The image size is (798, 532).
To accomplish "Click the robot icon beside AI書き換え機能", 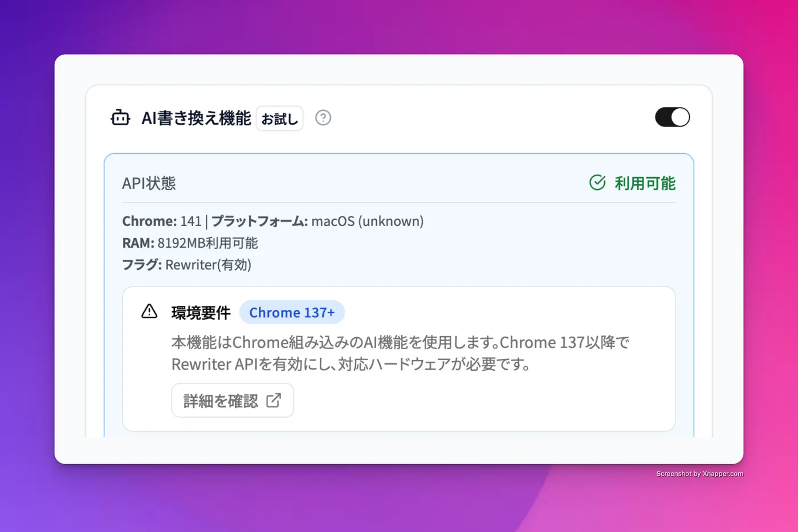I will pyautogui.click(x=120, y=117).
